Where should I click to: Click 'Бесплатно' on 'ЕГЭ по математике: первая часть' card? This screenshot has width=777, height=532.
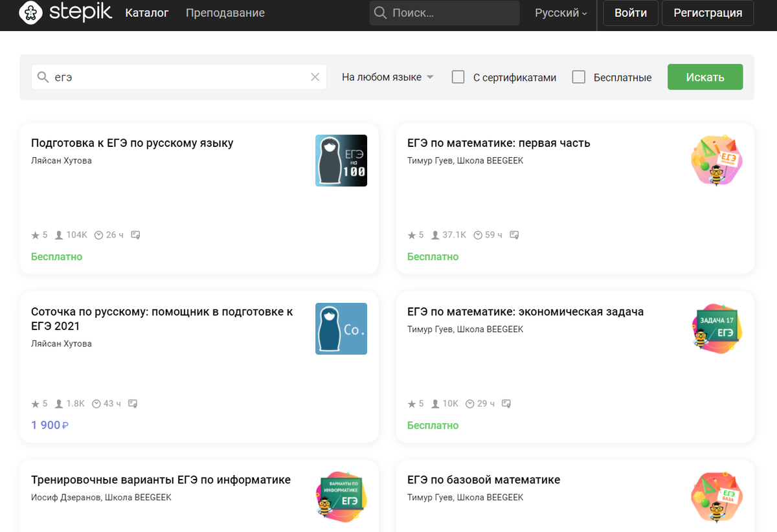433,257
